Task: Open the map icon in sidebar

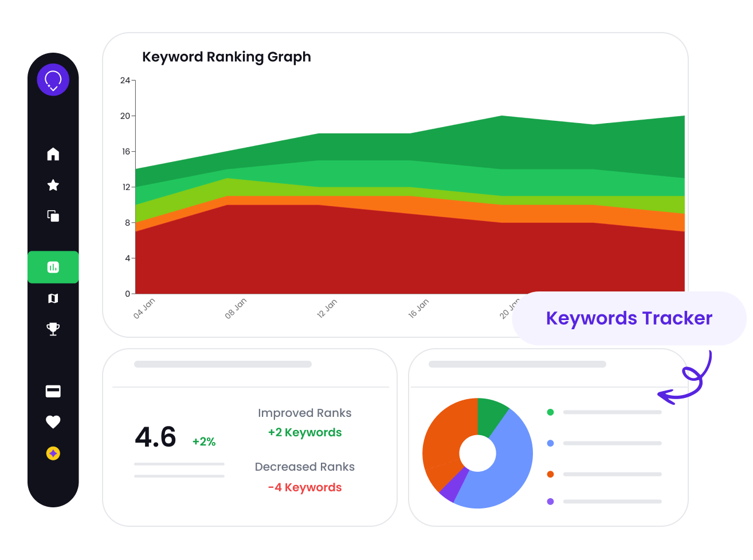Action: [53, 298]
